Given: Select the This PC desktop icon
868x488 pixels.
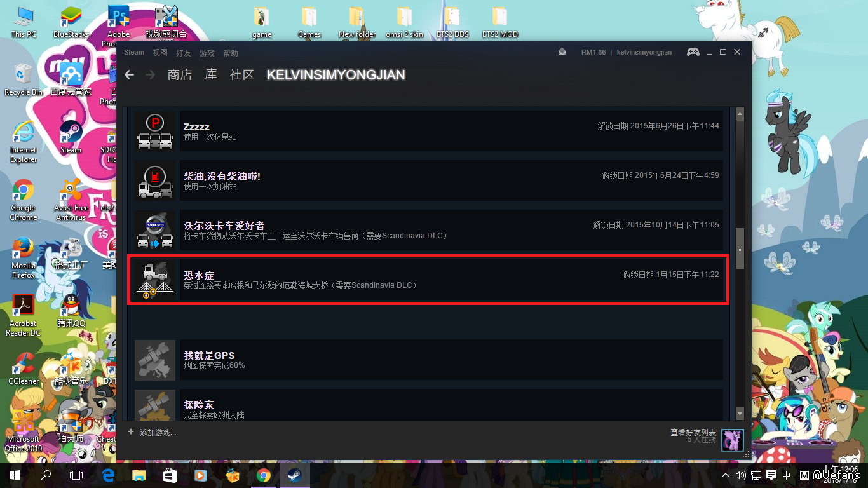Looking at the screenshot, I should pyautogui.click(x=24, y=22).
